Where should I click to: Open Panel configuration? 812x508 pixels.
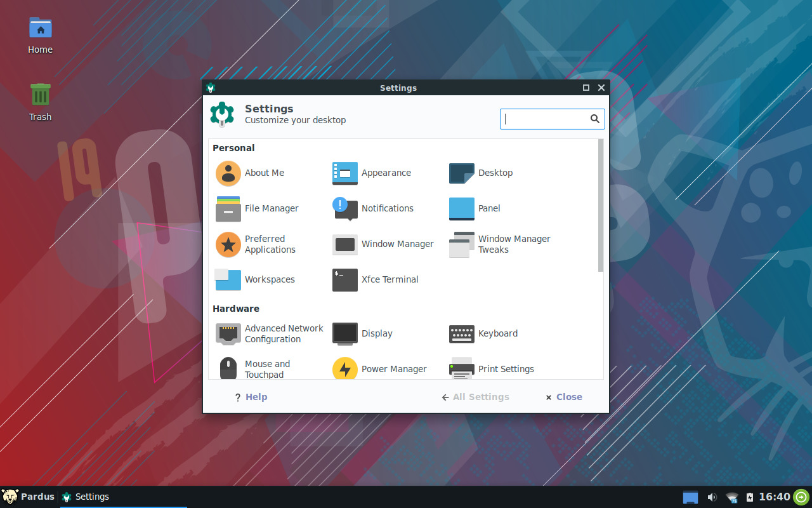tap(490, 208)
